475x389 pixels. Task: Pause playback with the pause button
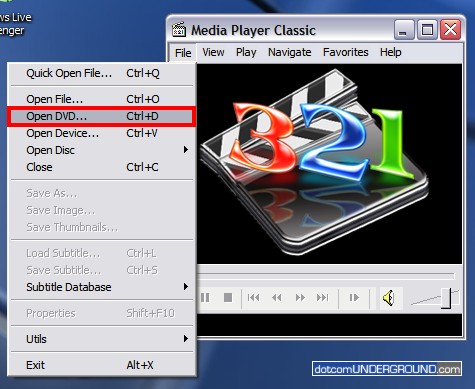(x=205, y=298)
